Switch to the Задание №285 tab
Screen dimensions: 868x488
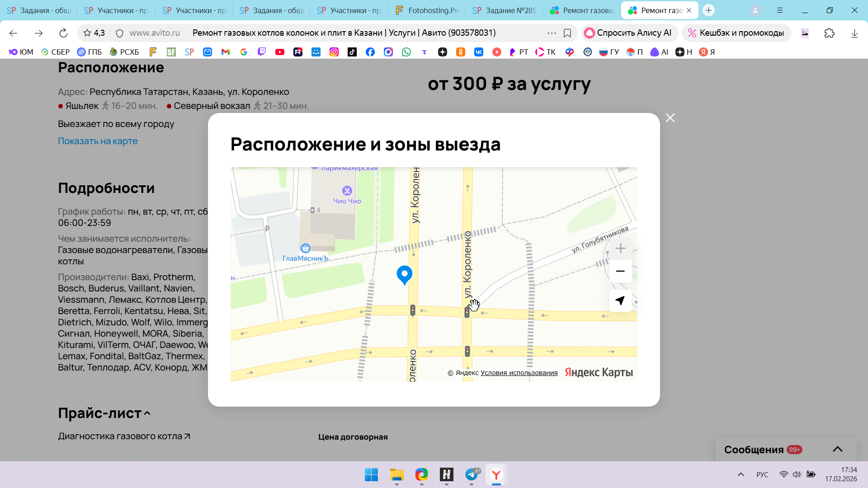505,10
